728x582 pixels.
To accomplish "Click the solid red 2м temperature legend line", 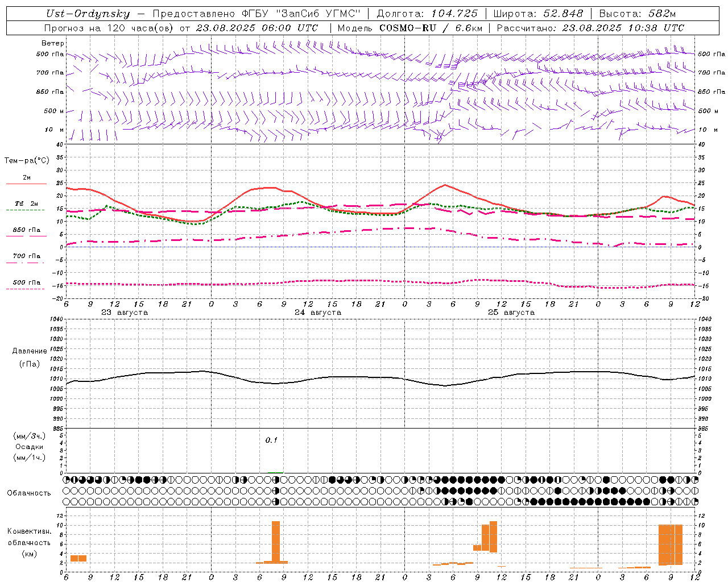I will [26, 184].
